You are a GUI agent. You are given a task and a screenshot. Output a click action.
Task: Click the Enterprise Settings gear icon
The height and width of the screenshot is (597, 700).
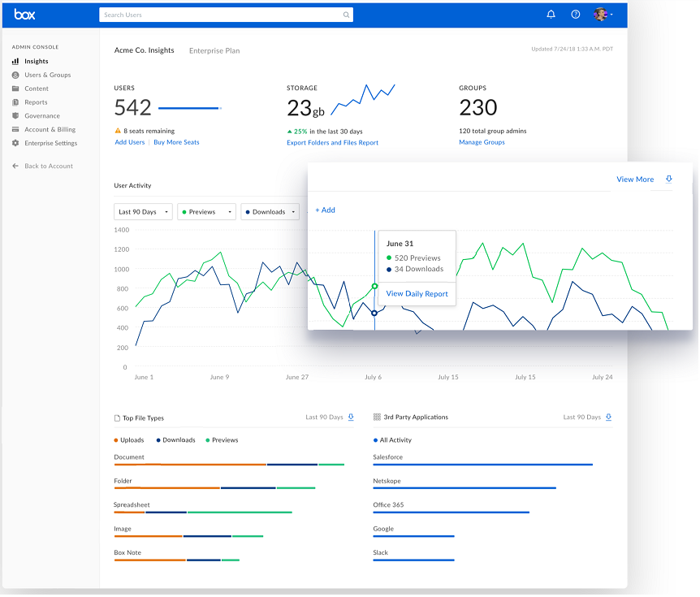(15, 143)
